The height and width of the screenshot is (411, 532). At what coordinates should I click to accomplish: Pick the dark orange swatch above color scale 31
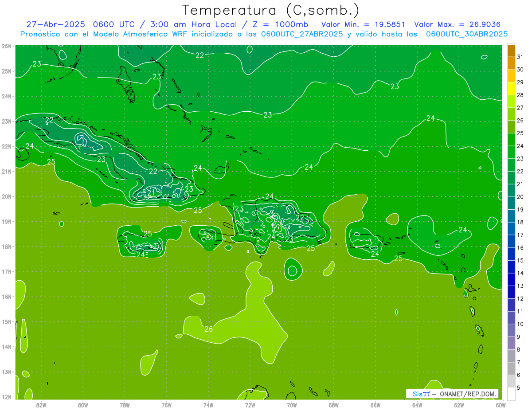(511, 51)
